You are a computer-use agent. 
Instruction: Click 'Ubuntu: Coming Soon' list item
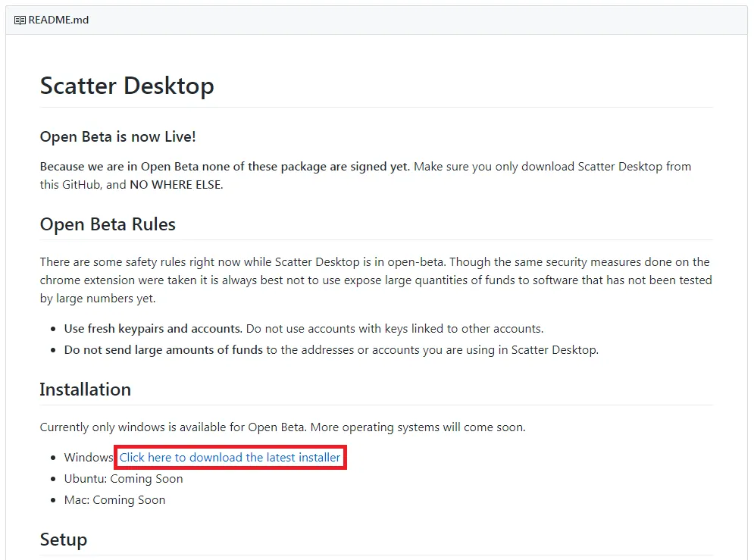click(x=124, y=479)
